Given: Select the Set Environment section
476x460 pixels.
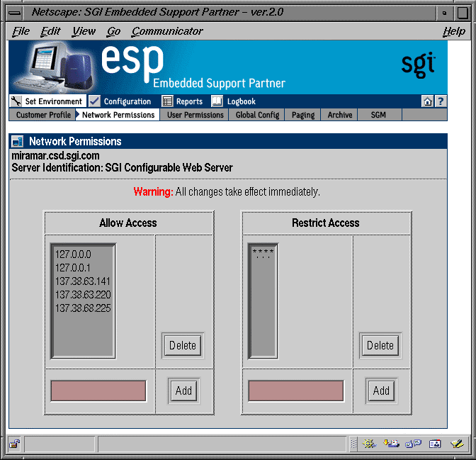Looking at the screenshot, I should pos(53,101).
